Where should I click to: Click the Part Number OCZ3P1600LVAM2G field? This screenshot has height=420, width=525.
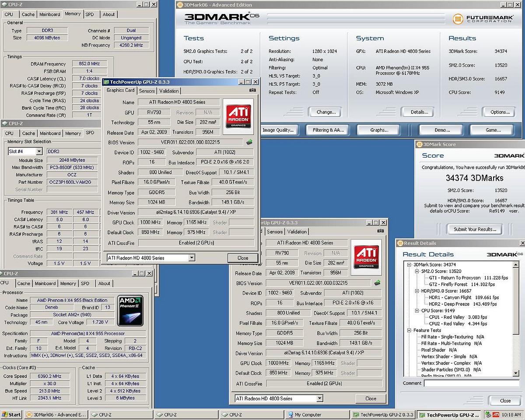73,182
